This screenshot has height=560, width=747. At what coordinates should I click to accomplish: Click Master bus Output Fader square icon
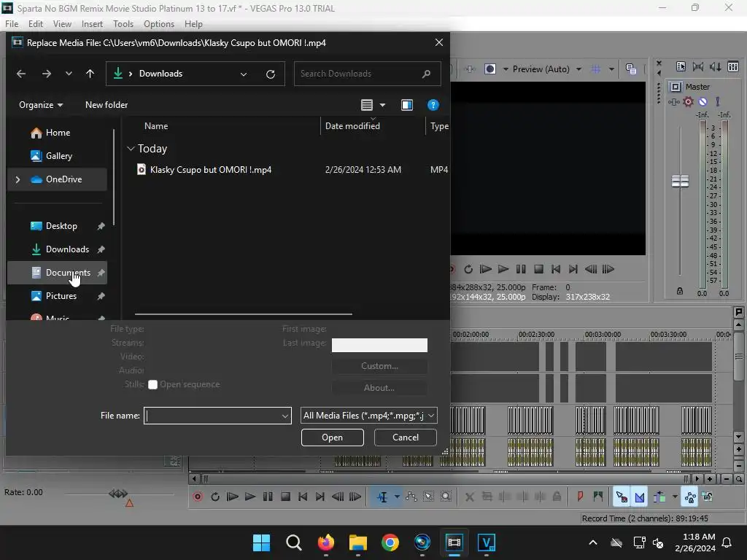[x=675, y=87]
